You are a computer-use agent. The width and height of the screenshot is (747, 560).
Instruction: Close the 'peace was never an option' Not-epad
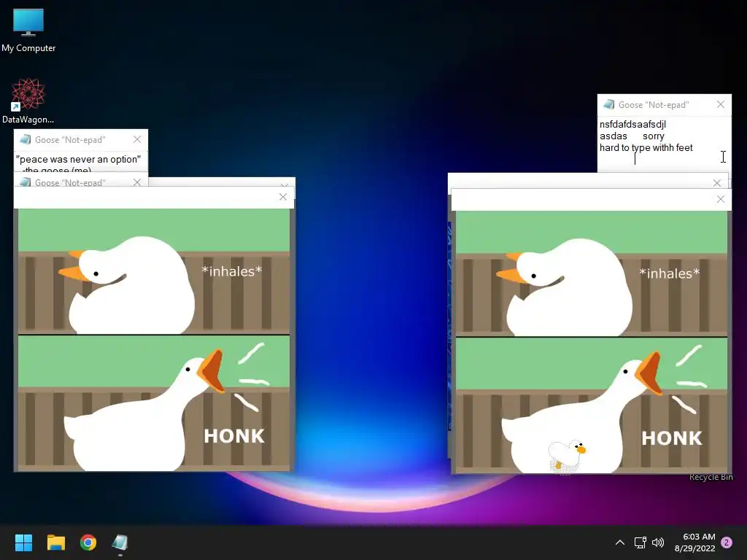[137, 139]
